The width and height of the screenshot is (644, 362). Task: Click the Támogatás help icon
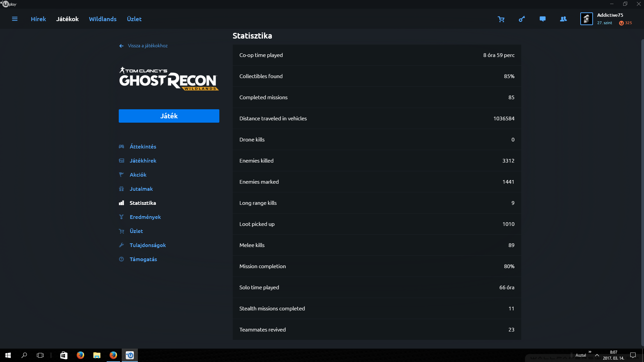(121, 259)
